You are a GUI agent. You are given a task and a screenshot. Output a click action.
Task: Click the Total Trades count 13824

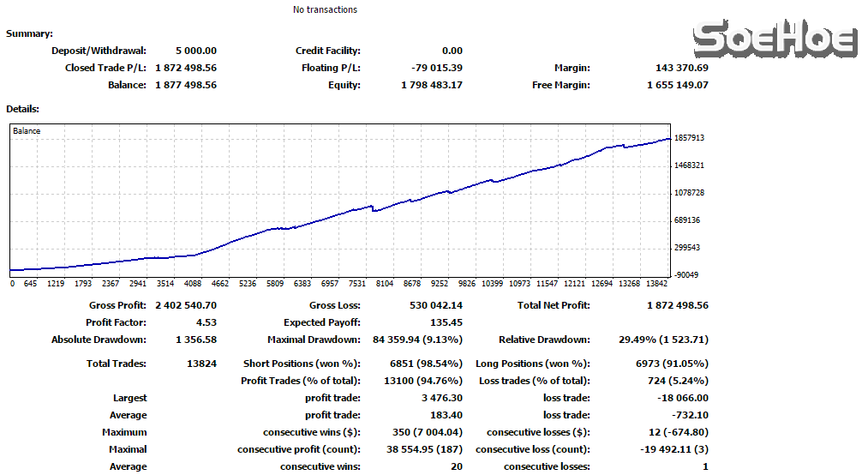[201, 364]
